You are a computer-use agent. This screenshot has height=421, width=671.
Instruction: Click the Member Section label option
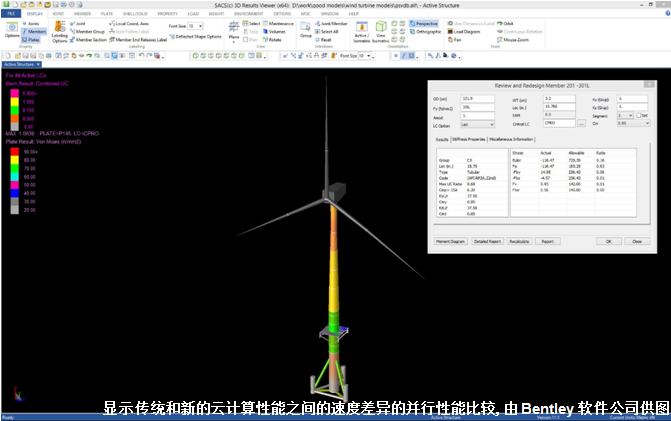click(x=88, y=40)
